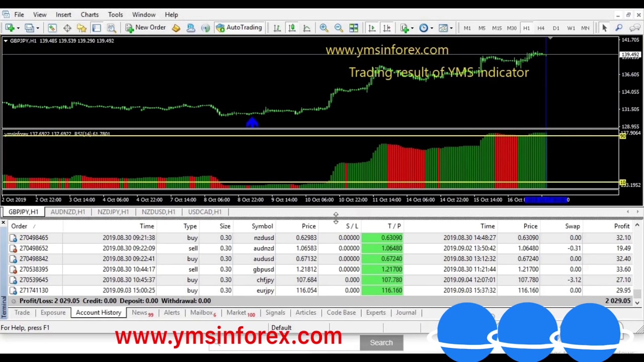Open the Insert menu

coord(63,15)
